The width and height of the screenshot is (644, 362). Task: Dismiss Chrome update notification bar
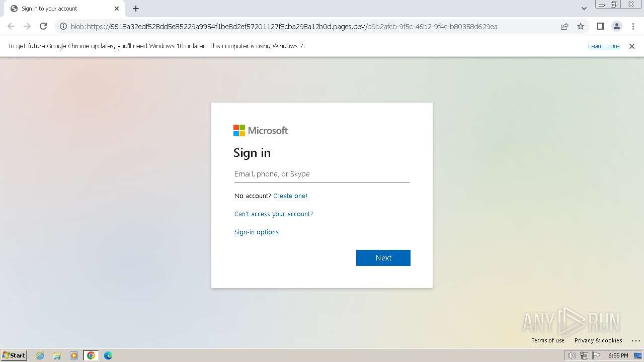[632, 46]
